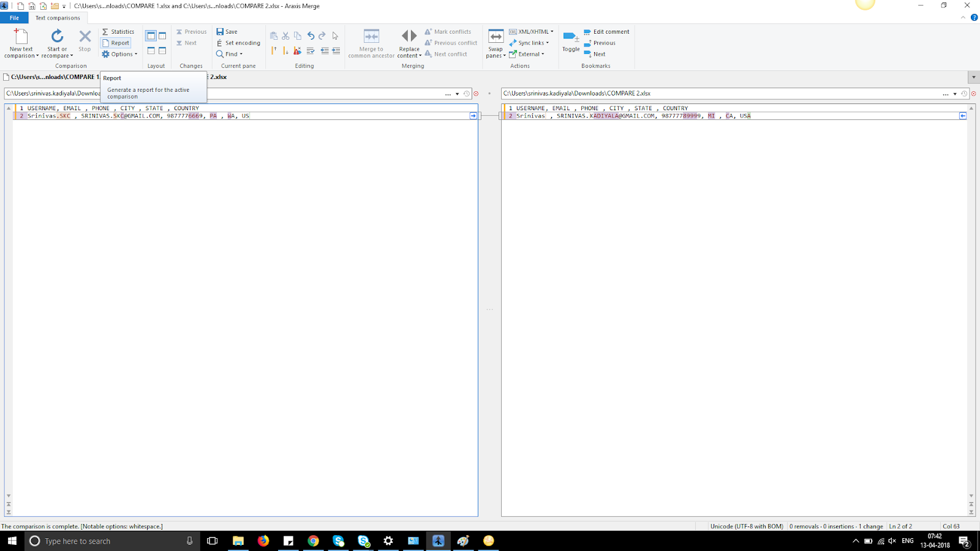Click Save in Current pane group
The width and height of the screenshot is (980, 551).
click(x=227, y=32)
